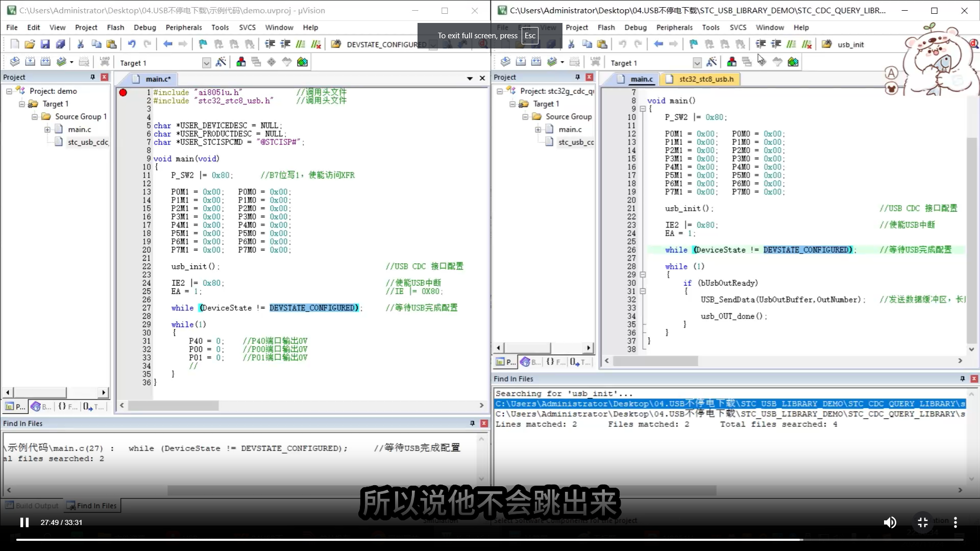Open Pack Installer in right µVision toolbar
The height and width of the screenshot is (551, 980).
793,62
